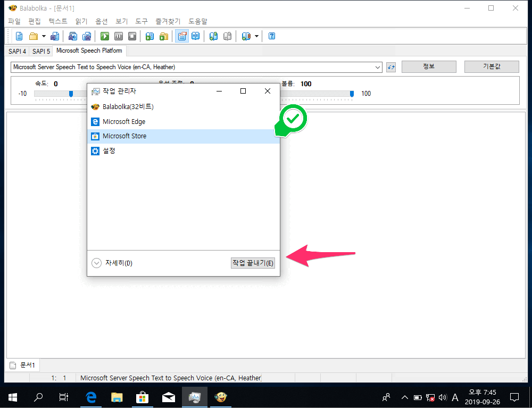The width and height of the screenshot is (532, 408).
Task: Click inside the Balabolka text editing area
Action: click(265, 235)
